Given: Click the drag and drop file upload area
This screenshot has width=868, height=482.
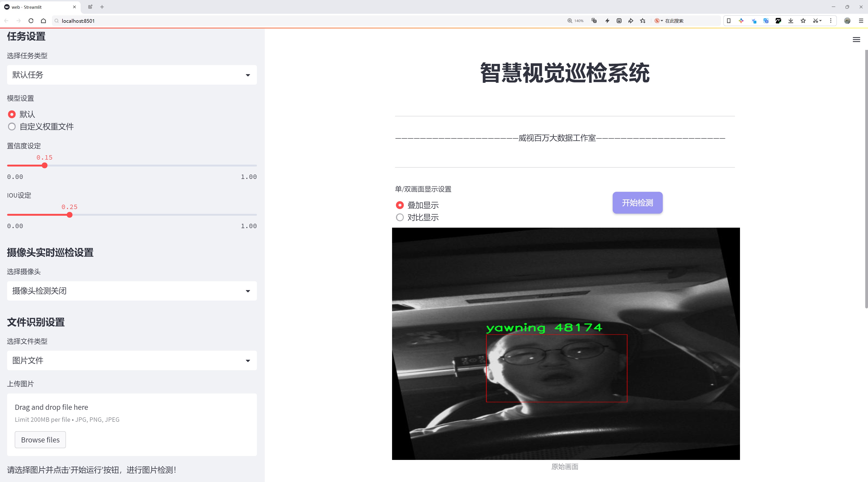Looking at the screenshot, I should (x=132, y=425).
